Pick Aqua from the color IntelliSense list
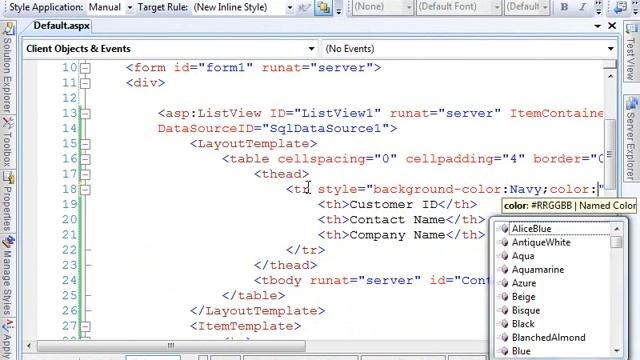The height and width of the screenshot is (360, 640). coord(523,256)
